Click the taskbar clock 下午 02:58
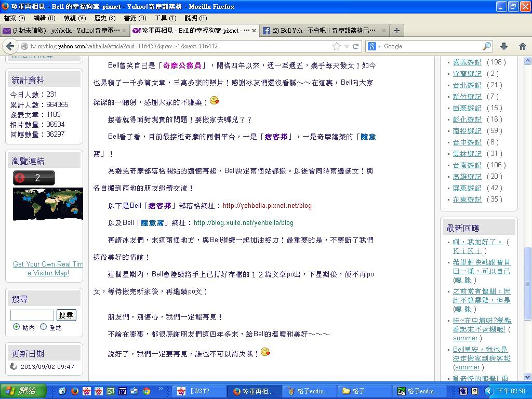This screenshot has height=399, width=532. tap(511, 391)
